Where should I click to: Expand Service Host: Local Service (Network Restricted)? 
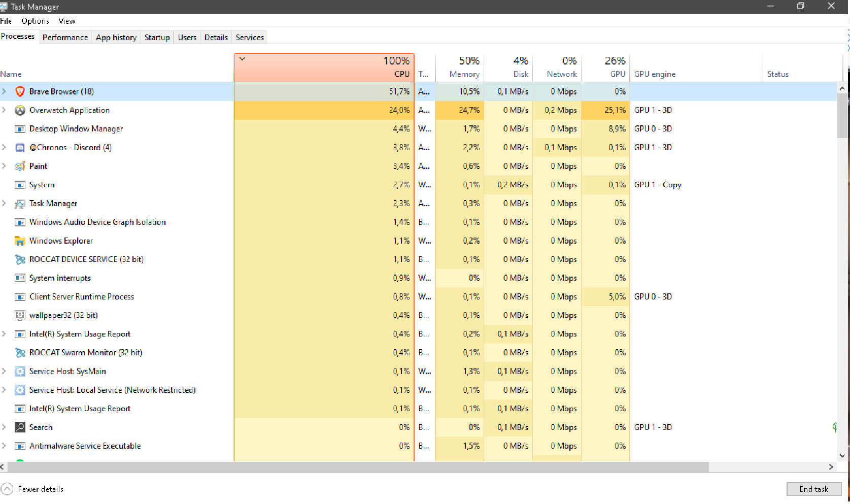4,390
